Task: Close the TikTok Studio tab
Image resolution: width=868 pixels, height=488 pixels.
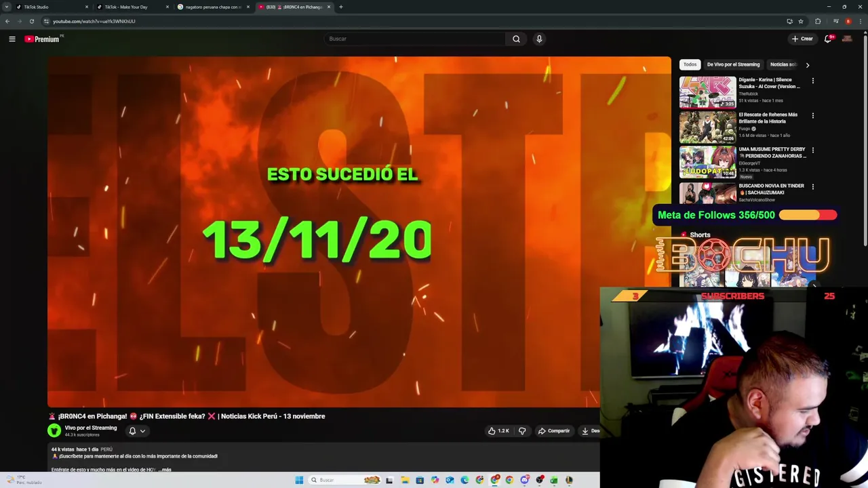Action: tap(87, 7)
